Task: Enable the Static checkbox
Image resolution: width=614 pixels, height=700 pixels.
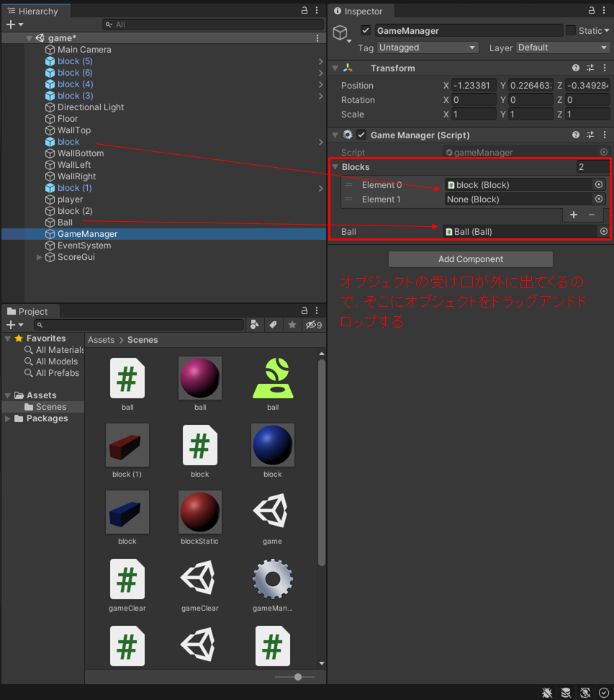Action: tap(571, 31)
